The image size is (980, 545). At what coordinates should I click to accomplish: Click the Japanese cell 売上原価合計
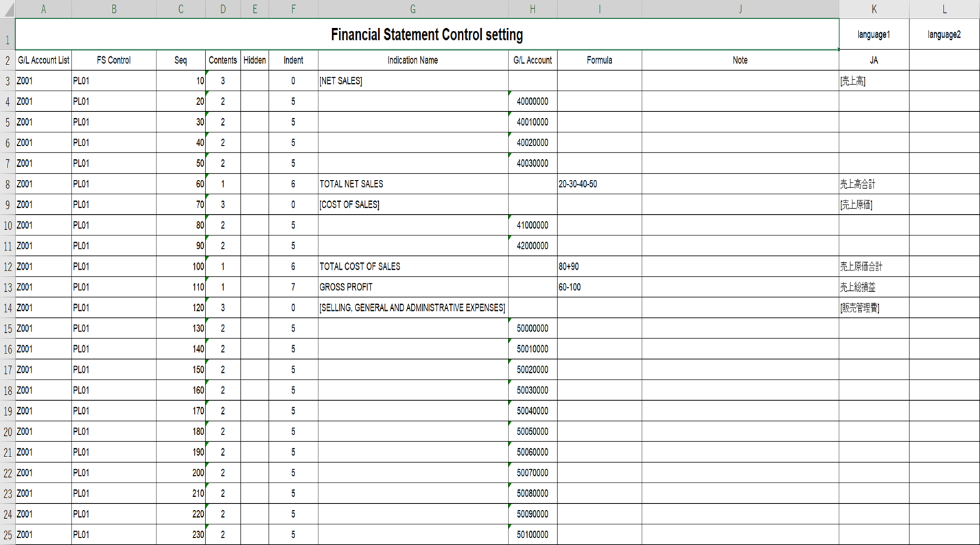[874, 266]
